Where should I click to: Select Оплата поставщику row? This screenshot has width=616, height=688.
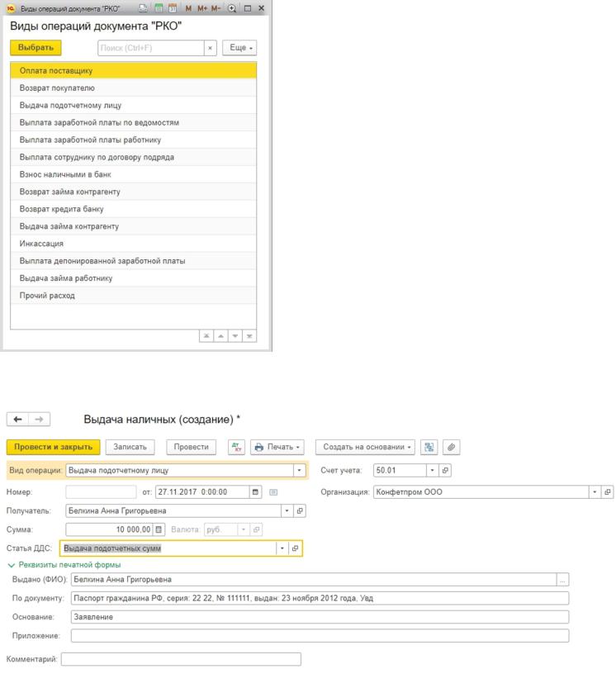[134, 71]
